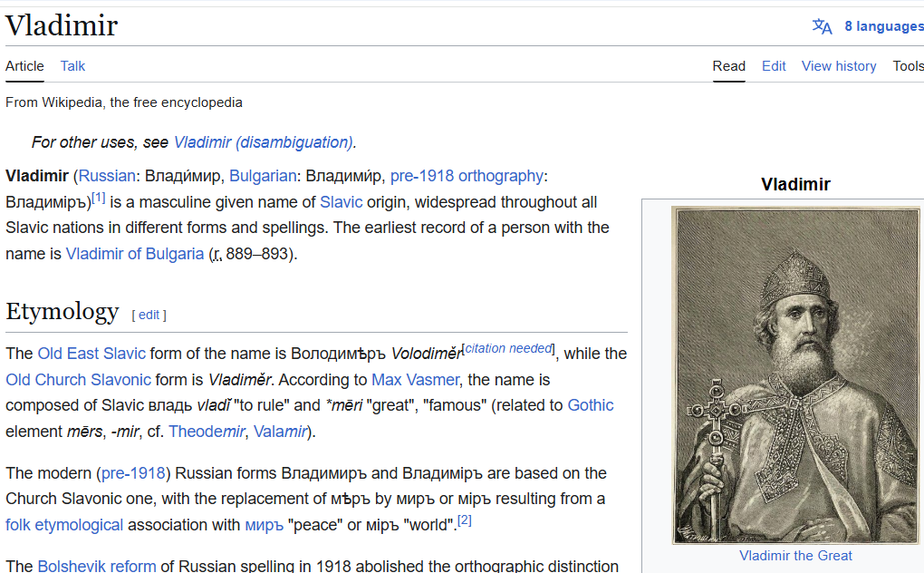Image resolution: width=924 pixels, height=573 pixels.
Task: Click the r. reign abbreviation
Action: point(217,255)
